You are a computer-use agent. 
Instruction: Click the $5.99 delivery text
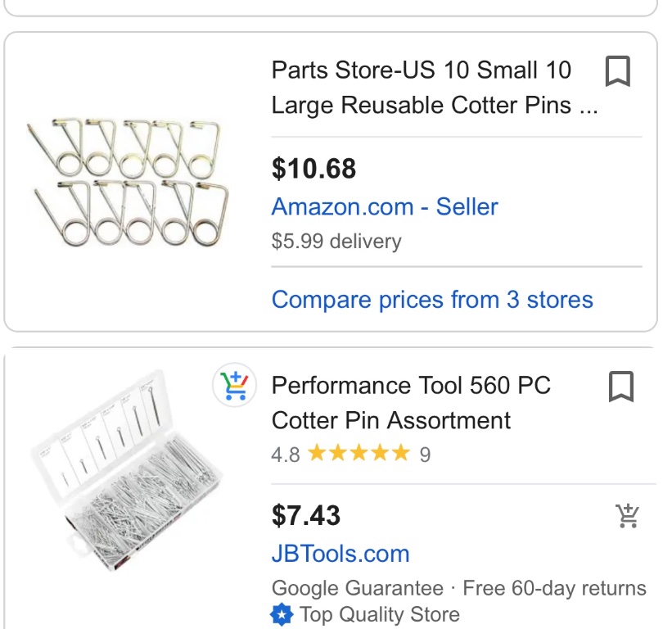click(x=336, y=242)
